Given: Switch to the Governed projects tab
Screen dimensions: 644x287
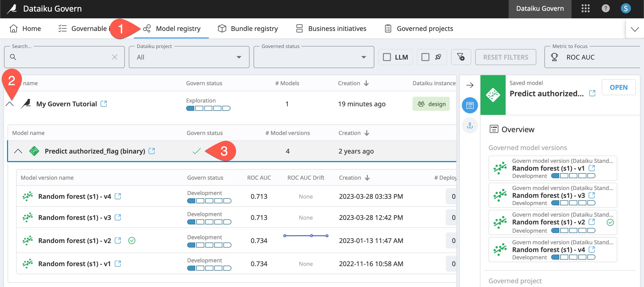Looking at the screenshot, I should 419,28.
